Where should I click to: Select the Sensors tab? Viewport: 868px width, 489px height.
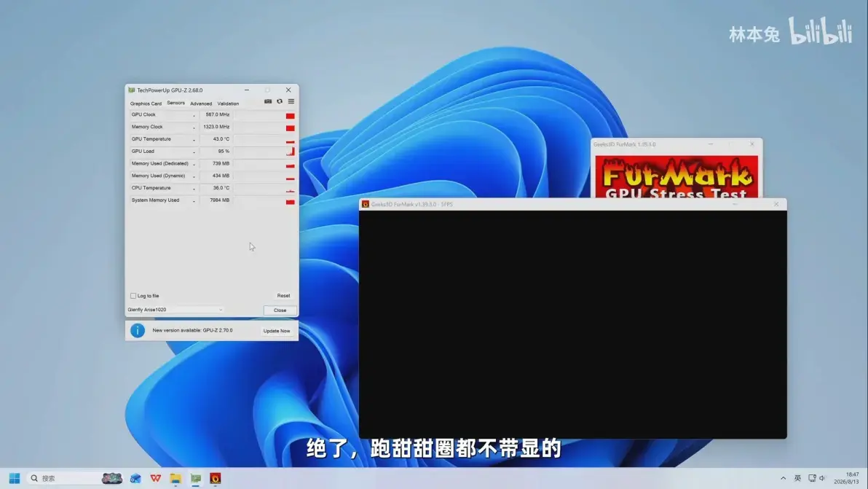coord(175,103)
